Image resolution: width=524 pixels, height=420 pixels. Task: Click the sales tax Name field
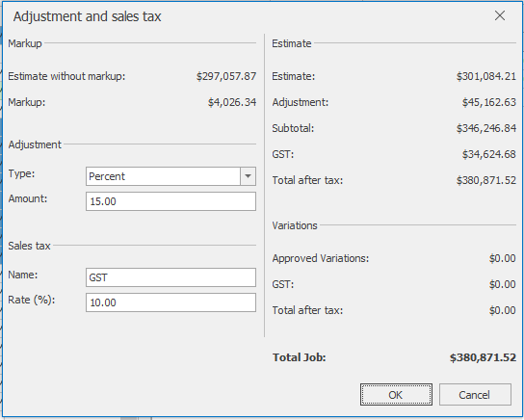pyautogui.click(x=170, y=277)
